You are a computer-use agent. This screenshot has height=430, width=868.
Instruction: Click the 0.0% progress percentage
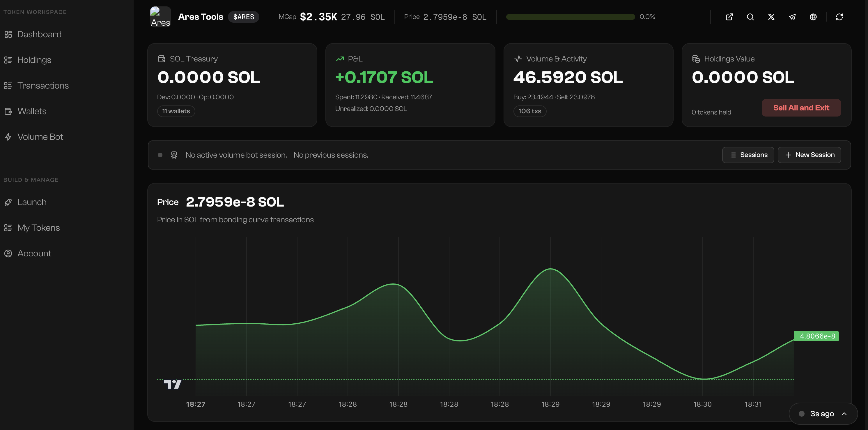(647, 17)
